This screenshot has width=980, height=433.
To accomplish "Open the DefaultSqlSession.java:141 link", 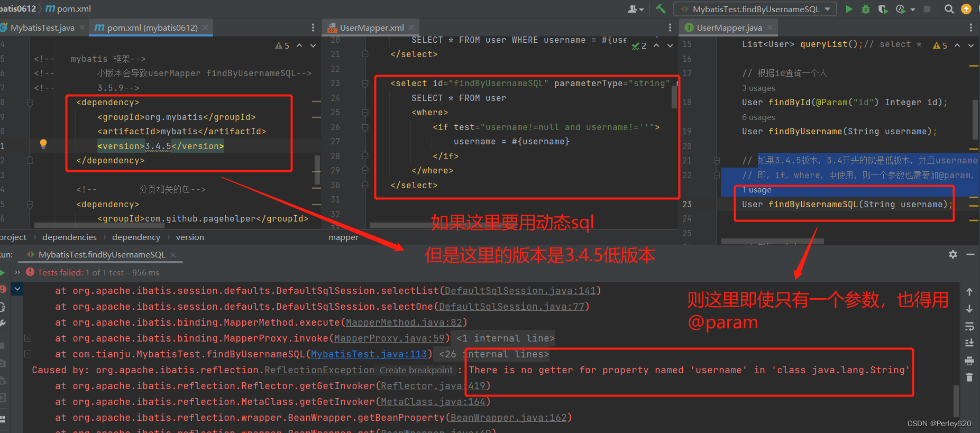I will [520, 291].
